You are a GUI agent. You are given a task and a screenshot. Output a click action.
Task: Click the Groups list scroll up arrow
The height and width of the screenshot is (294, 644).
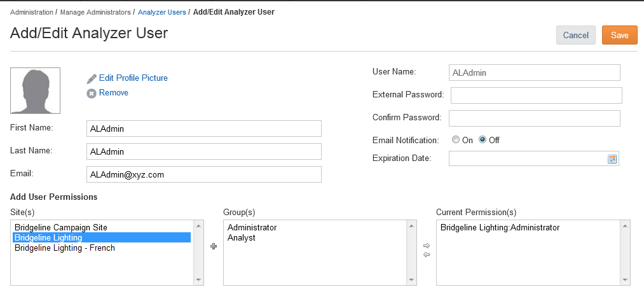411,226
